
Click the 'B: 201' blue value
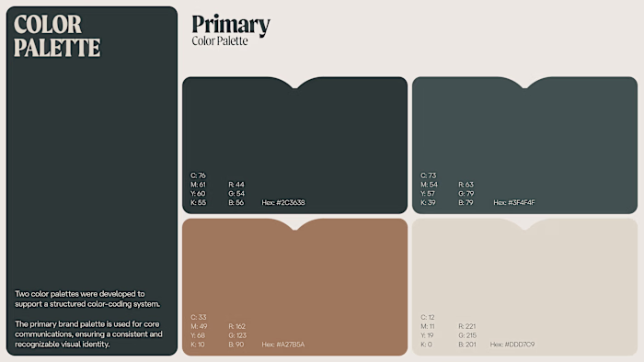tap(467, 345)
